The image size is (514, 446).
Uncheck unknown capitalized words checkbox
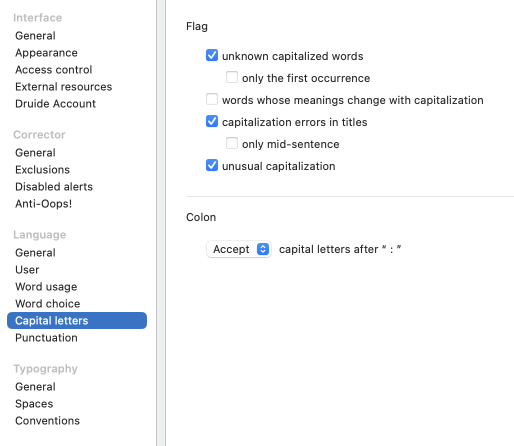pos(212,55)
